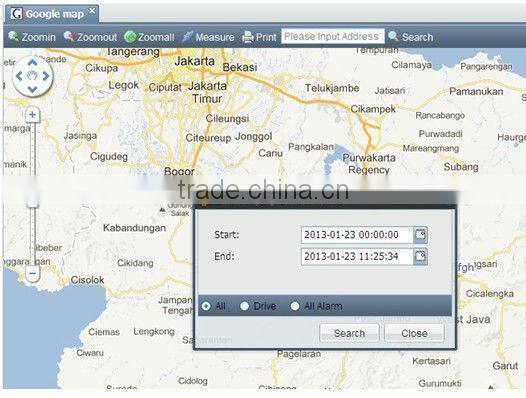526x398 pixels.
Task: Click the toolbar Search address button
Action: [x=411, y=37]
